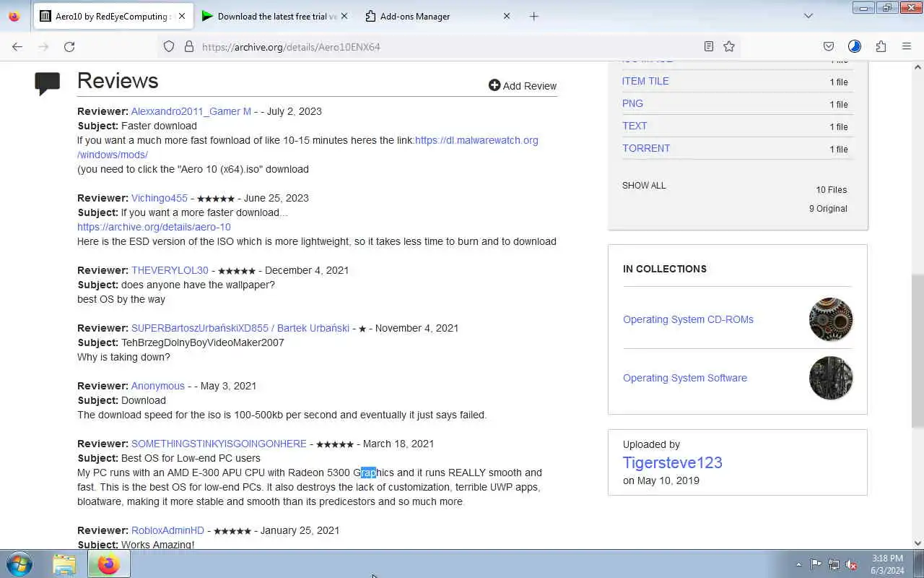Open Action Center flag icon

point(816,564)
